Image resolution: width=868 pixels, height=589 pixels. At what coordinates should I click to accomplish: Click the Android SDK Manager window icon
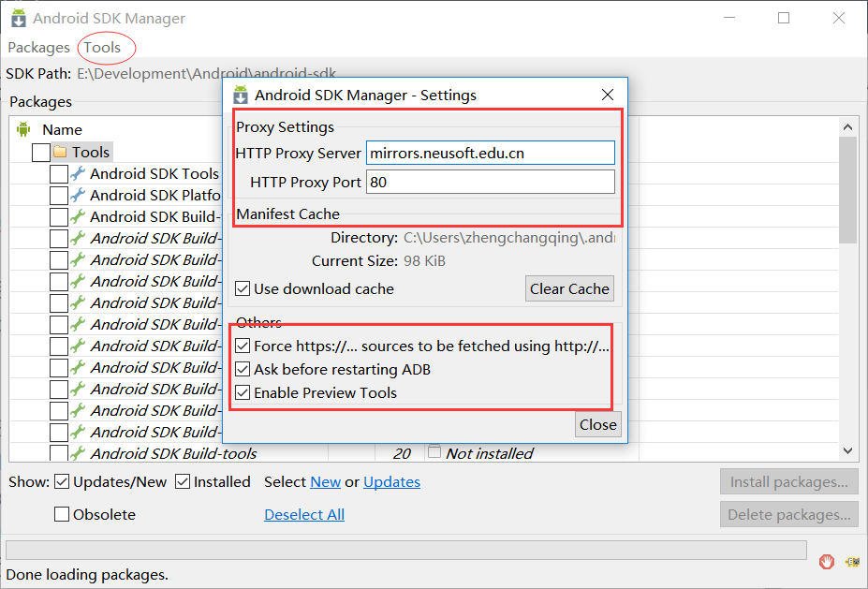[x=18, y=18]
